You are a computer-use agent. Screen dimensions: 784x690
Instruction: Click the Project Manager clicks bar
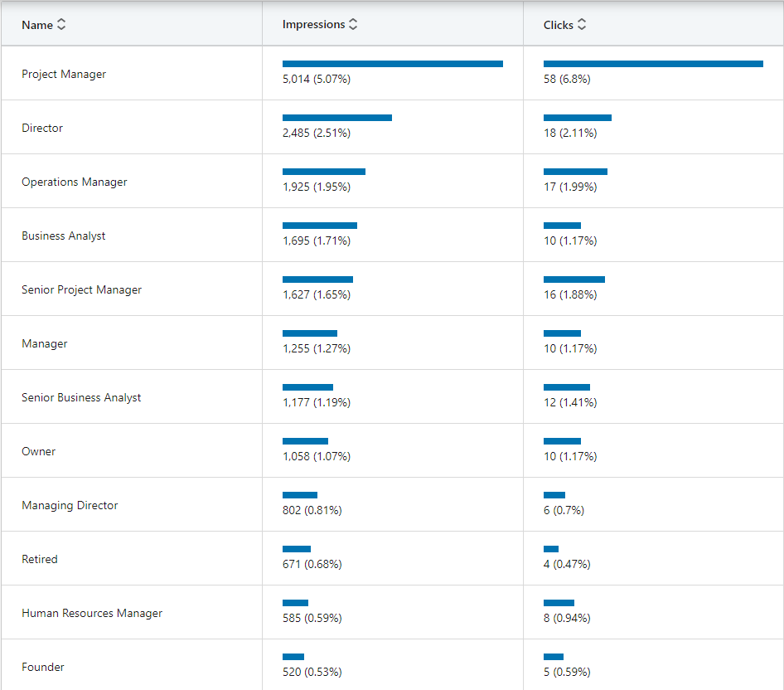click(653, 64)
